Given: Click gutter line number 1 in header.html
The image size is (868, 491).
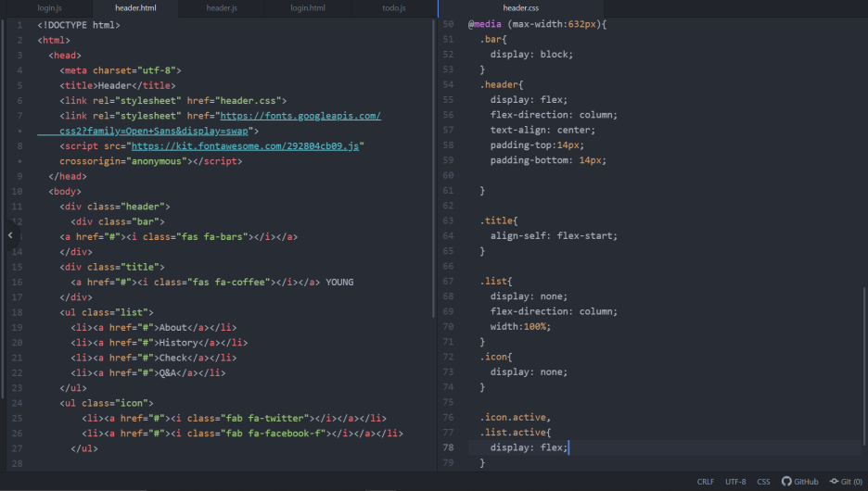Looking at the screenshot, I should [19, 25].
